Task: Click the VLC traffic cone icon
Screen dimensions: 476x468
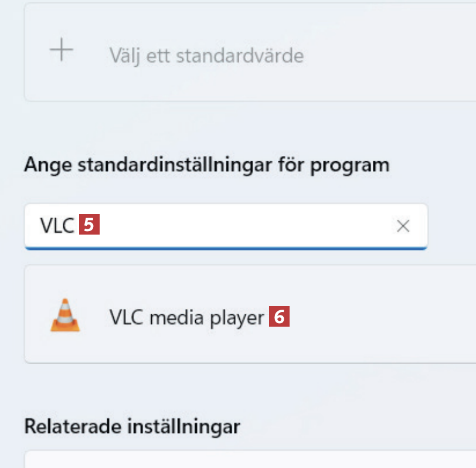Action: pyautogui.click(x=65, y=316)
